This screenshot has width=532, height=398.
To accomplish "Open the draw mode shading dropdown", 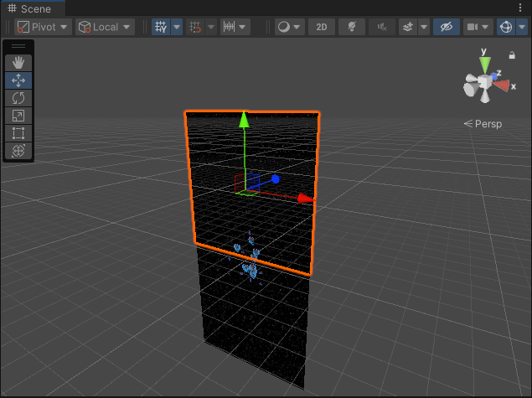I will [x=289, y=27].
